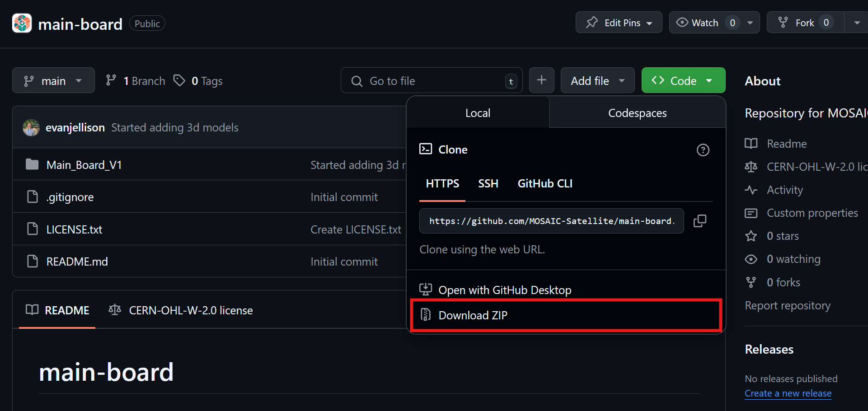Click Create a new release link
The image size is (868, 411).
pos(788,393)
